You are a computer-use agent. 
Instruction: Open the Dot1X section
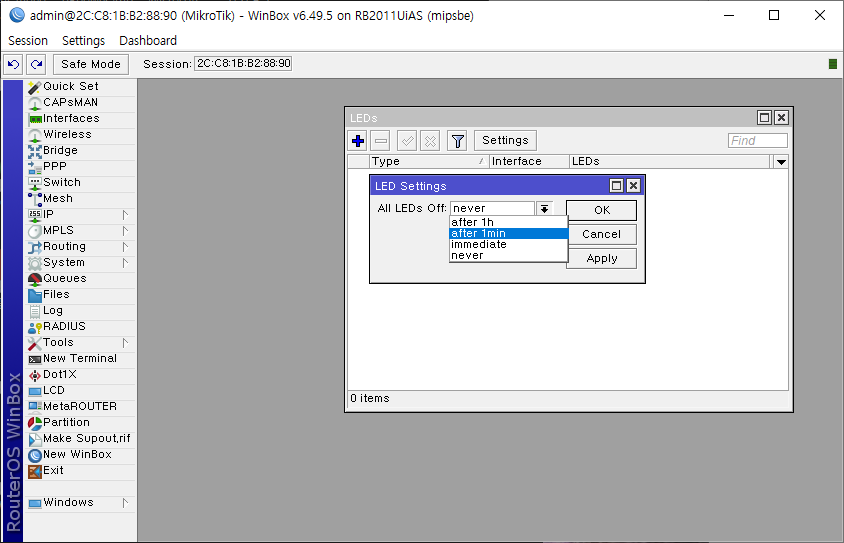pos(81,375)
